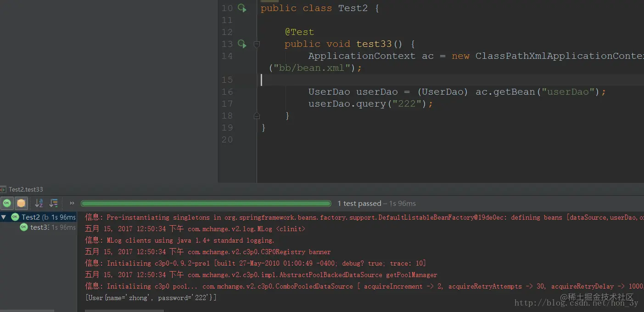Click the run tab icon beside Test2.test33
This screenshot has height=312, width=644.
[3, 189]
